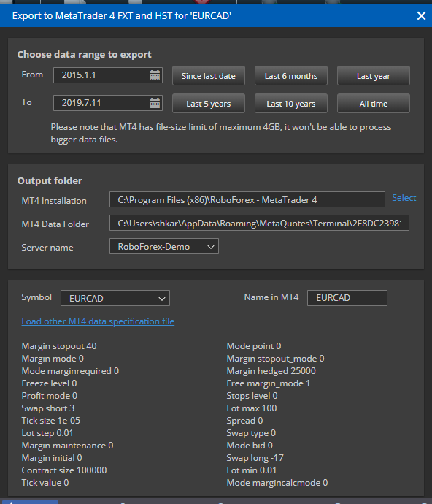Viewport: 432px width, 504px height.
Task: Open the Symbol dropdown EURCAD
Action: click(x=115, y=298)
